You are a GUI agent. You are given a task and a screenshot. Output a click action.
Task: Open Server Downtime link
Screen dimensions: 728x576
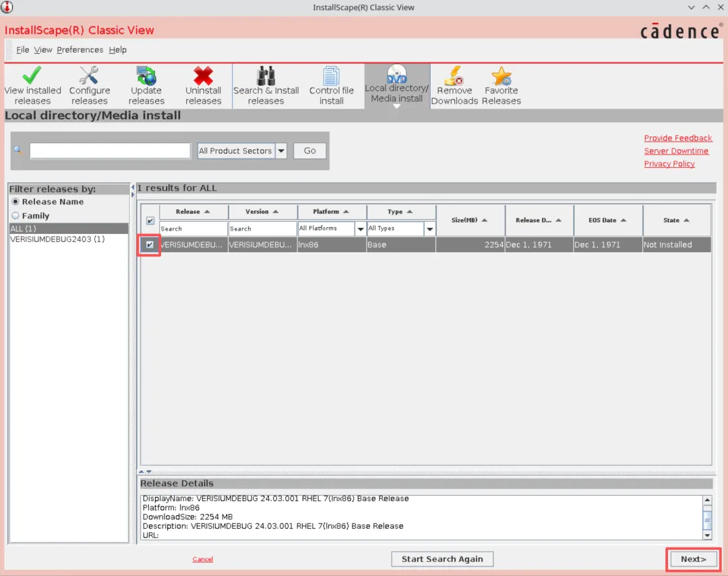(676, 151)
